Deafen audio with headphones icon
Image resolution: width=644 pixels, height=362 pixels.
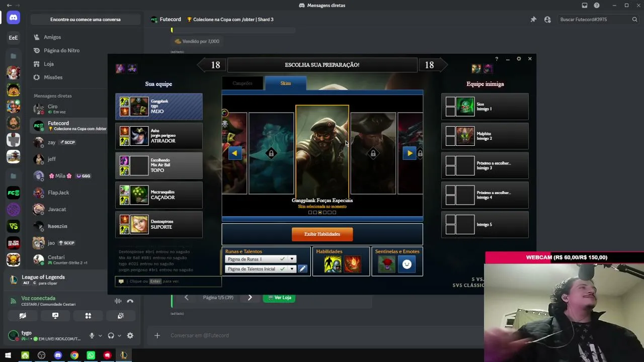pyautogui.click(x=111, y=335)
